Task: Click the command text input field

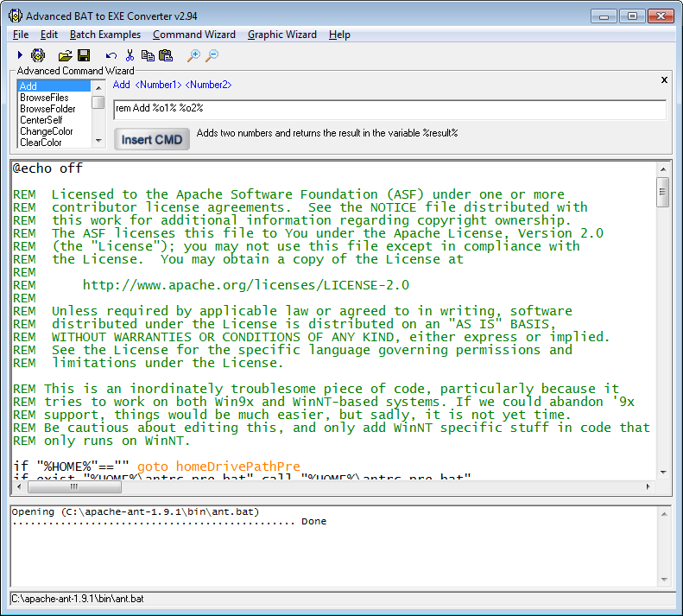Action: point(389,110)
